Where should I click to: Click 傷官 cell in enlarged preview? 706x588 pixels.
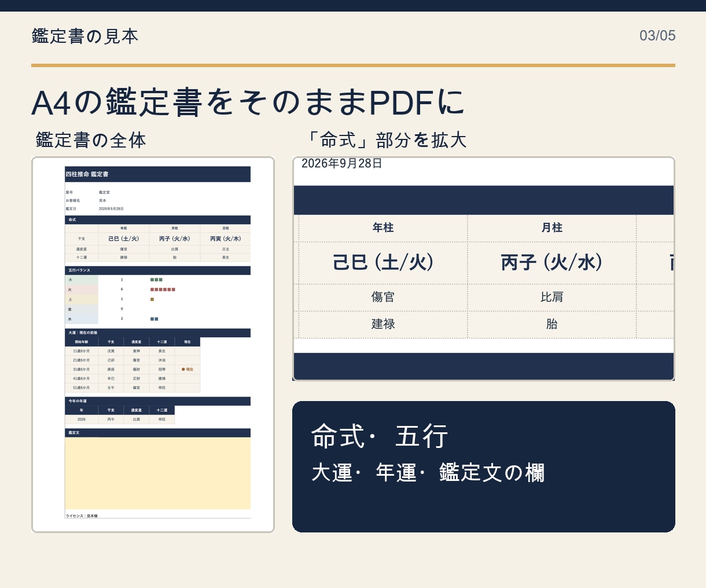click(x=383, y=297)
